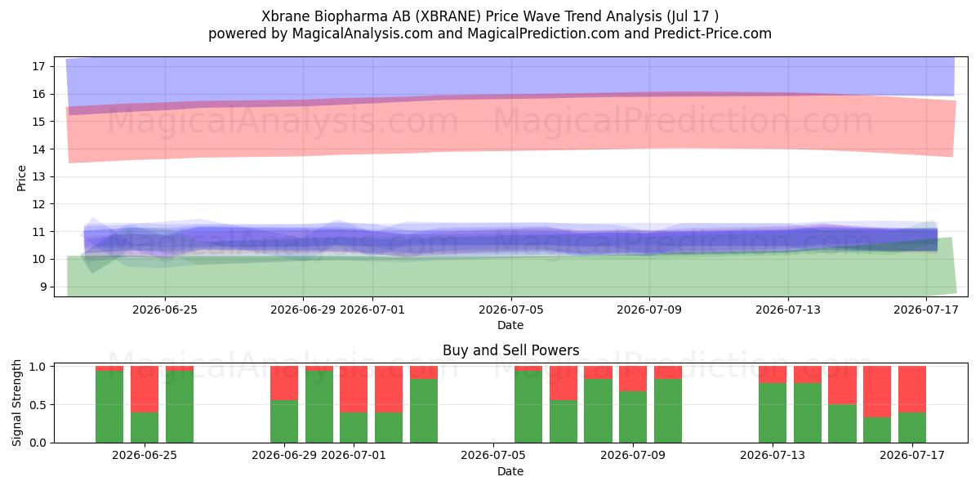Click green buy segment of the 2026-07-13 bar

773,412
